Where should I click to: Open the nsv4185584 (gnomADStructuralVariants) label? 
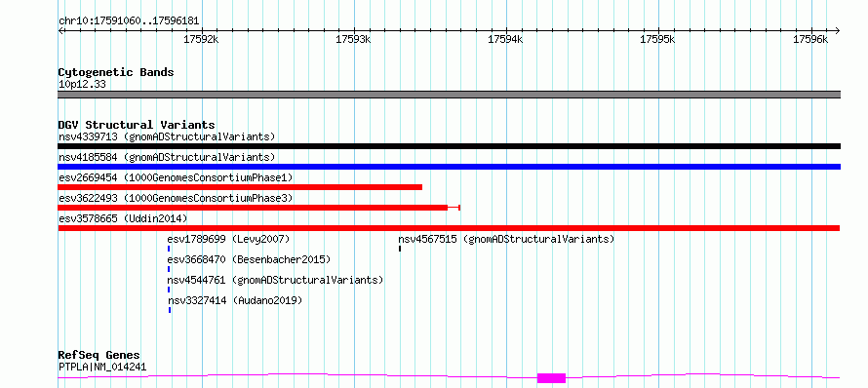point(167,157)
